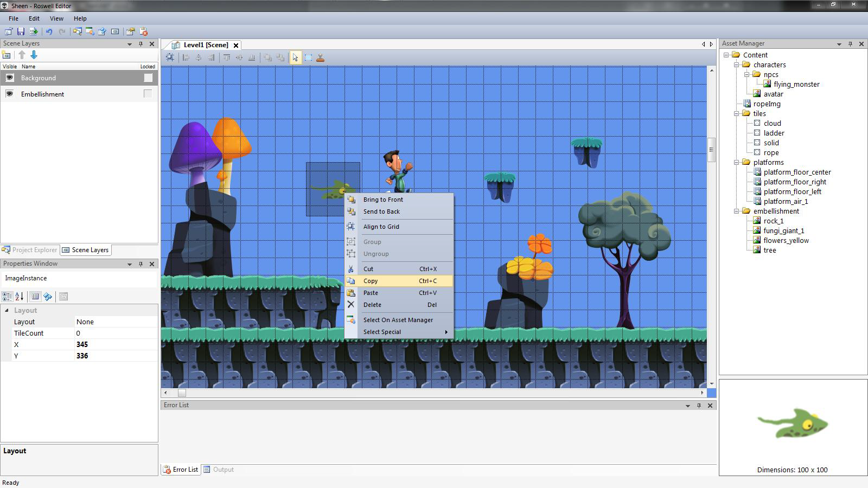Viewport: 868px width, 488px height.
Task: Activate the pointer select tool
Action: click(295, 57)
